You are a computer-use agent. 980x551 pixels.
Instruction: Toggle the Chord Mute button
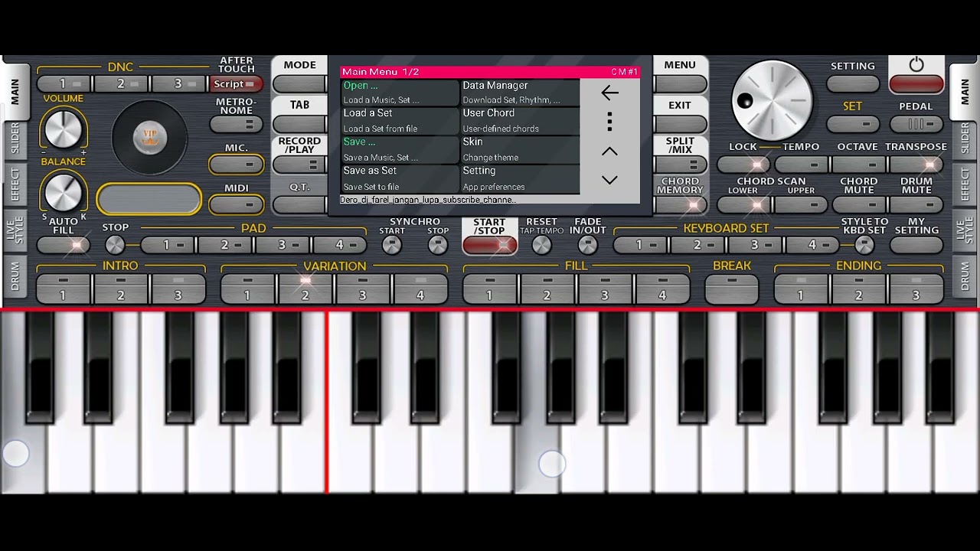pyautogui.click(x=859, y=204)
